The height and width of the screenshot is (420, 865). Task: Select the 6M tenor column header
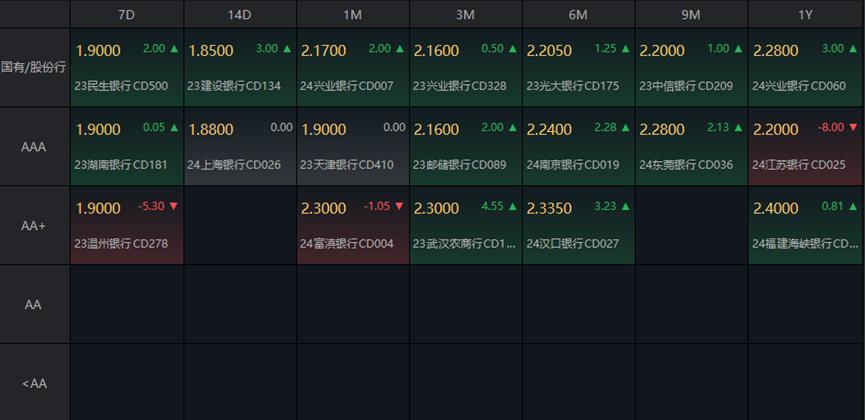[578, 15]
